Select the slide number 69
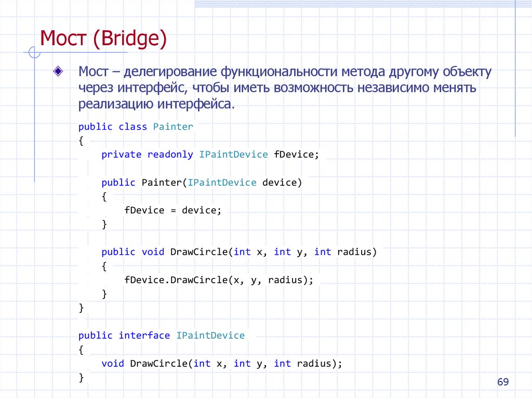This screenshot has width=532, height=398. tap(502, 382)
